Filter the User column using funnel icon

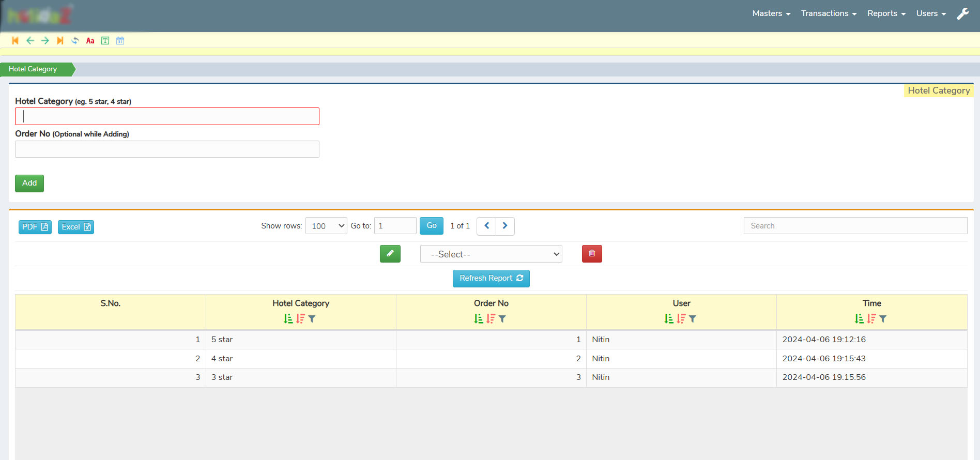[693, 319]
